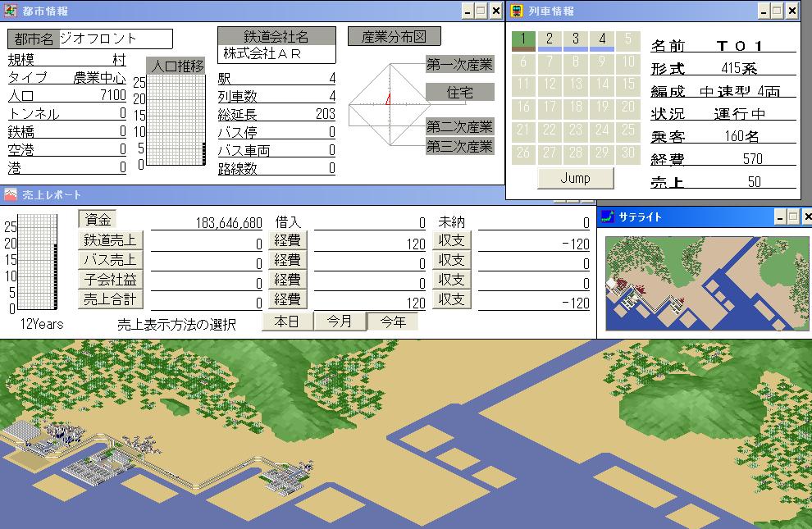Click the industry distribution diamond chart
The width and height of the screenshot is (812, 529).
390,104
